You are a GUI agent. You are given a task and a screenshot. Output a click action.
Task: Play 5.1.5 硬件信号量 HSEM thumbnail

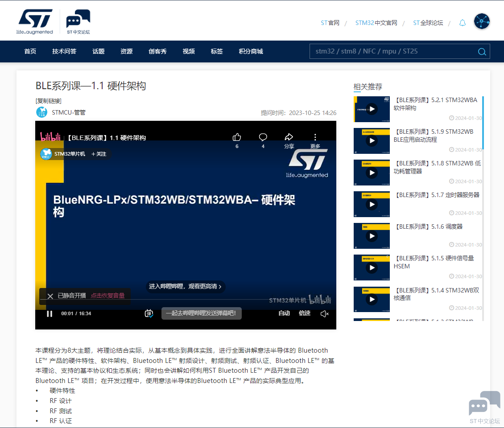pos(372,267)
